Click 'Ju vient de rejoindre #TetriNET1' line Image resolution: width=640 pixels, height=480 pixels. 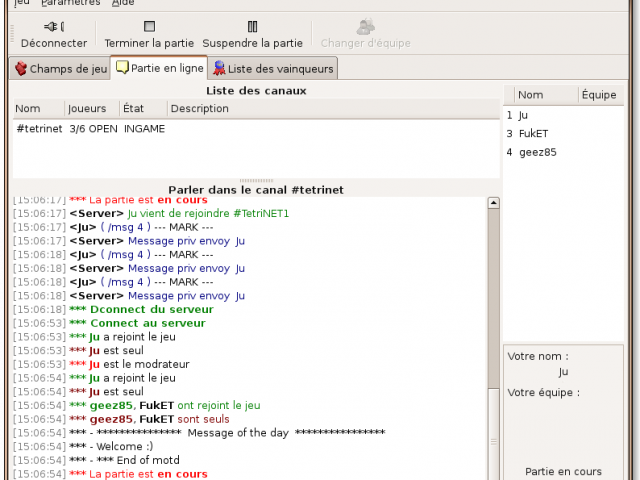(151, 213)
